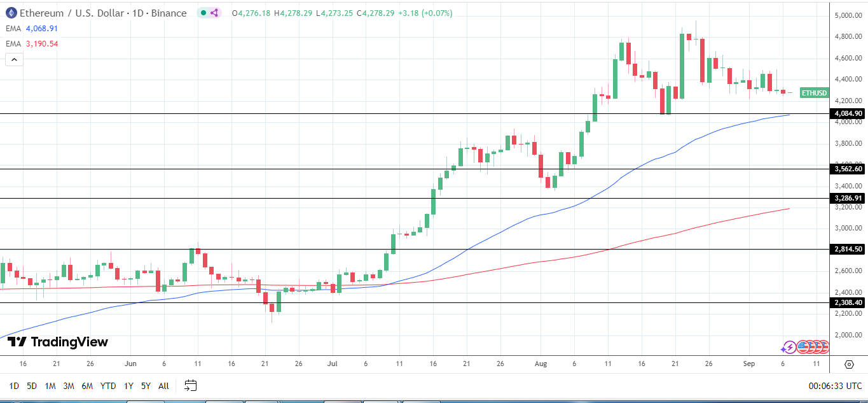
Task: Click the Jun label on time axis
Action: (131, 364)
